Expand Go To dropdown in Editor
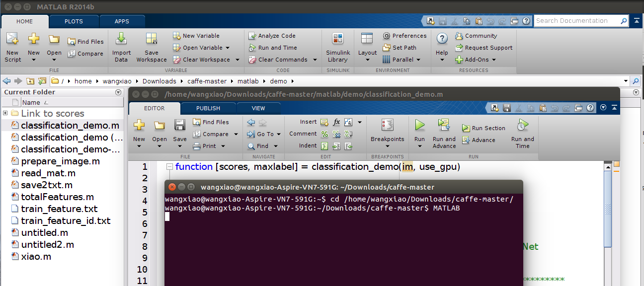The height and width of the screenshot is (286, 644). 279,134
